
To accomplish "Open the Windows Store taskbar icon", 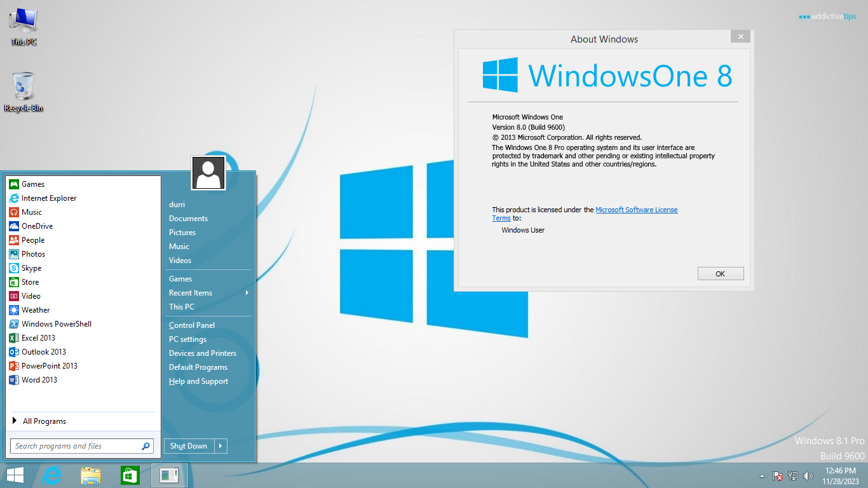I will tap(130, 475).
